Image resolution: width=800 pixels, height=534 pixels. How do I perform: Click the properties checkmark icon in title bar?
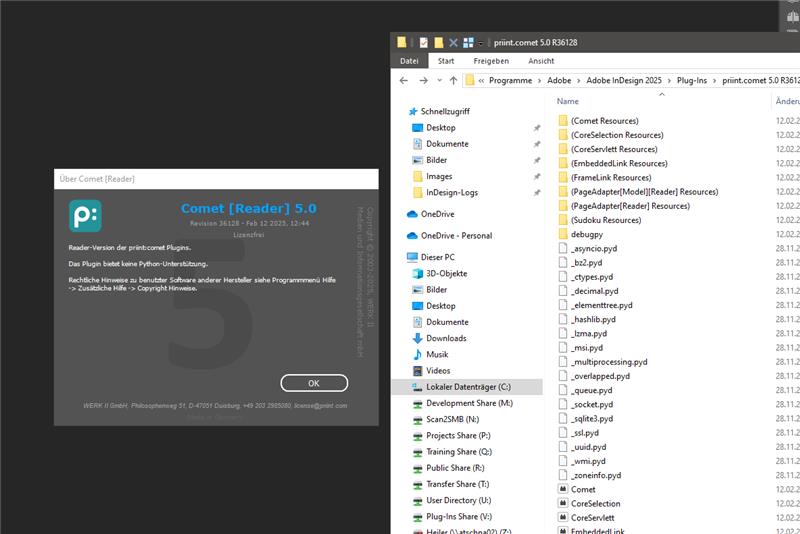[x=423, y=42]
